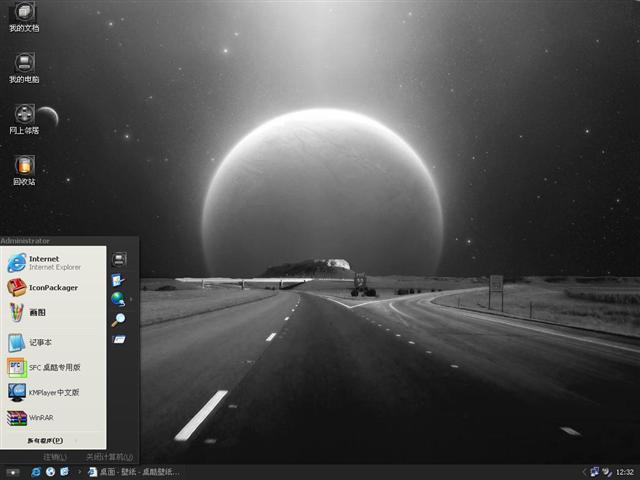This screenshot has height=480, width=640.
Task: Open the 回收站 recycle bin icon
Action: [x=24, y=171]
